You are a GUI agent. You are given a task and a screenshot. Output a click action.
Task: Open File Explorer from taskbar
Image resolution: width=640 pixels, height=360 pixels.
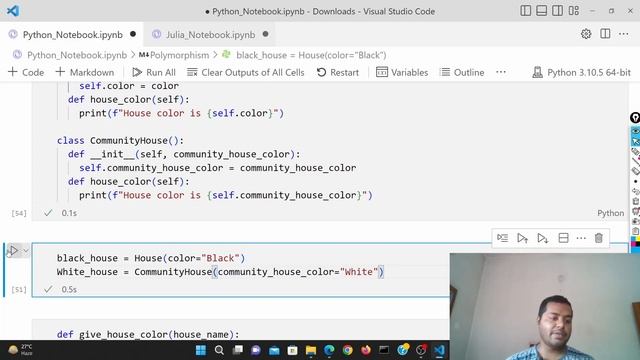(x=311, y=350)
